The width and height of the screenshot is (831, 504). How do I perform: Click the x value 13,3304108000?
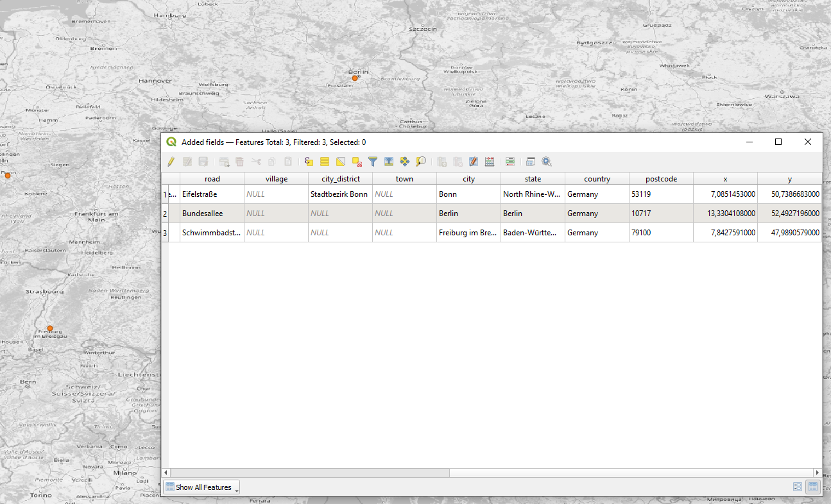726,214
